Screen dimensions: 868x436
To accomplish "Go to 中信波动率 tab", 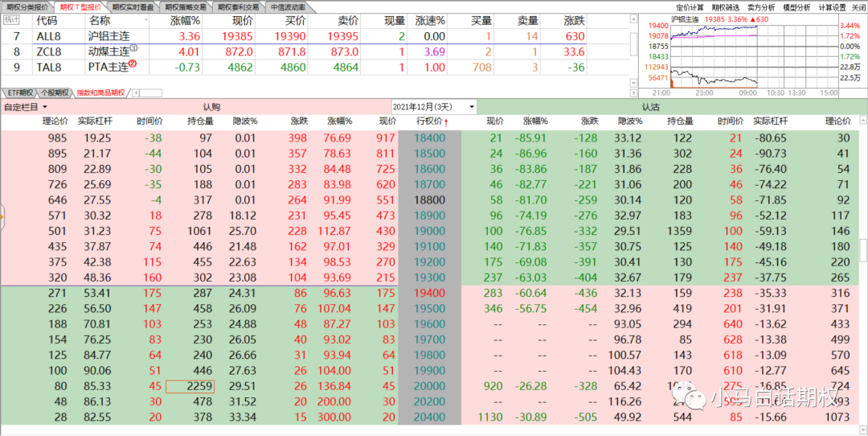I will coord(289,6).
